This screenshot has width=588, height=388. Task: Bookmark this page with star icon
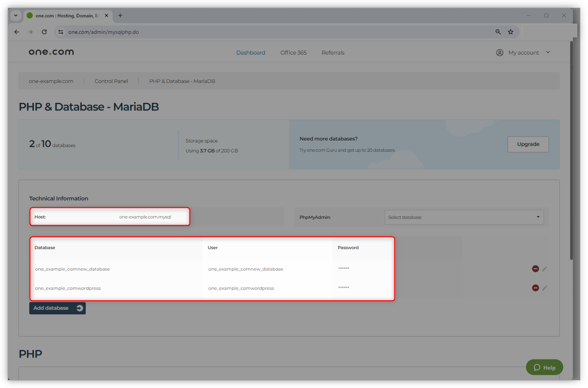511,32
